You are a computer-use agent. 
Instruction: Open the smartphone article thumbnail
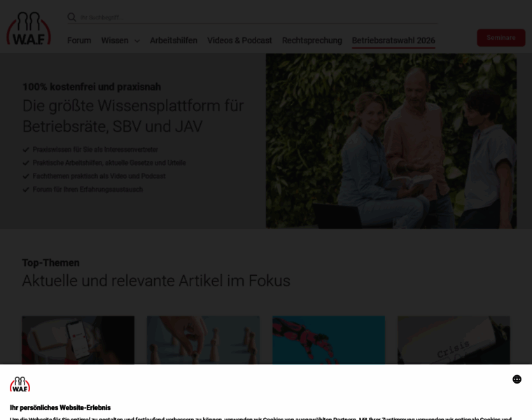coord(78,340)
